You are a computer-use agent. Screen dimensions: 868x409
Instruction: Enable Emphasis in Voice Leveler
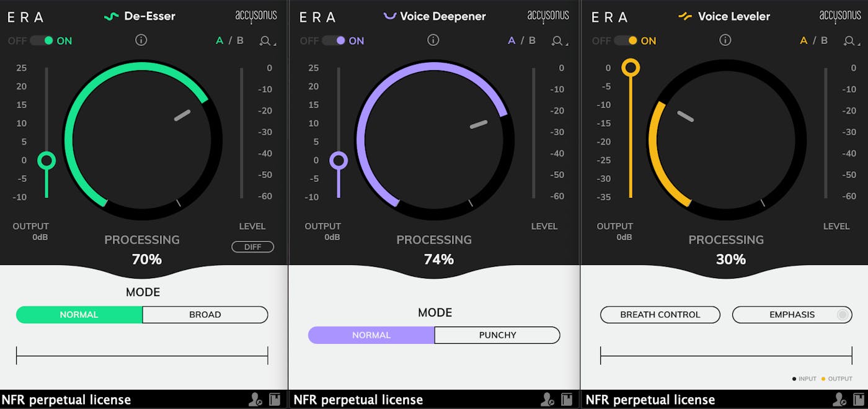pos(792,315)
